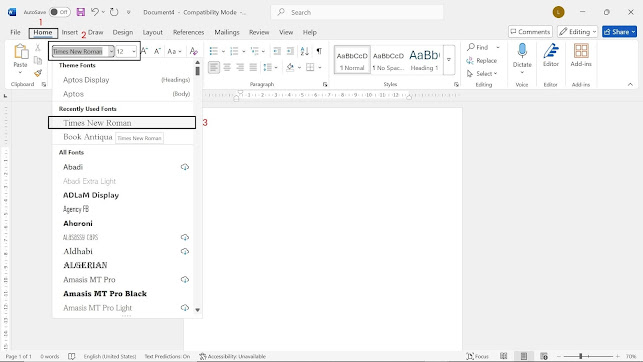
Task: Switch to Print Layout view
Action: 524,356
